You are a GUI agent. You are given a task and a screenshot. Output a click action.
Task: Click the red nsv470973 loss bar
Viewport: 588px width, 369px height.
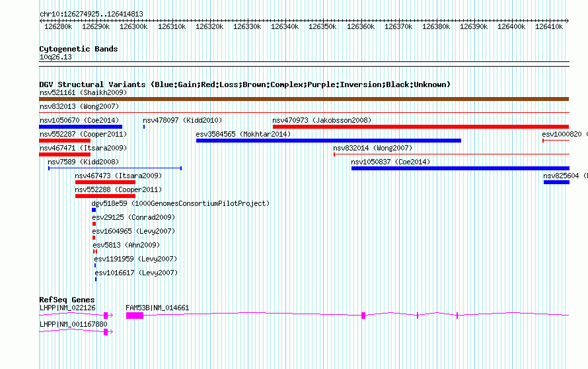421,127
